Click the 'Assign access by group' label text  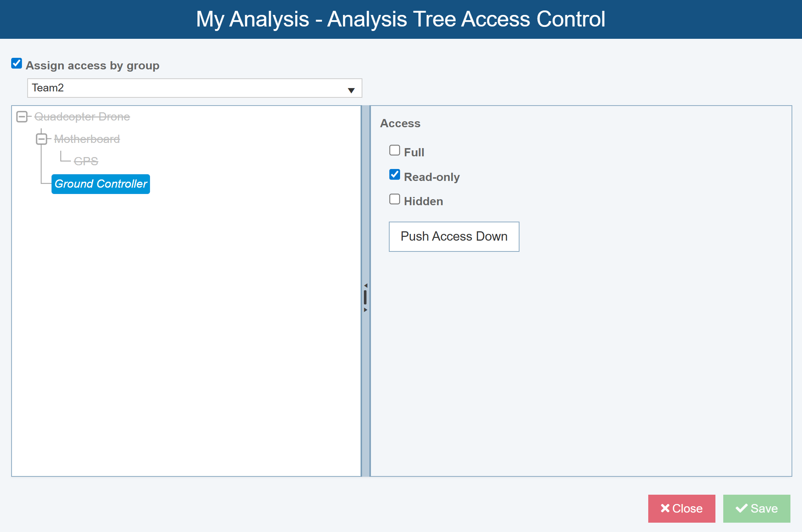(x=93, y=66)
